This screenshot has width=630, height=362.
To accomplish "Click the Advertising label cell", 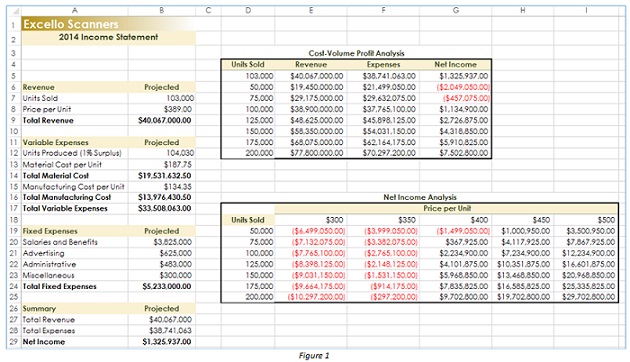I will 75,254.
